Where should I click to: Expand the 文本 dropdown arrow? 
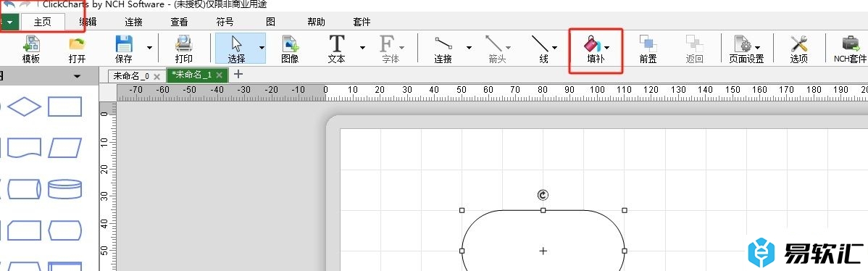[362, 48]
